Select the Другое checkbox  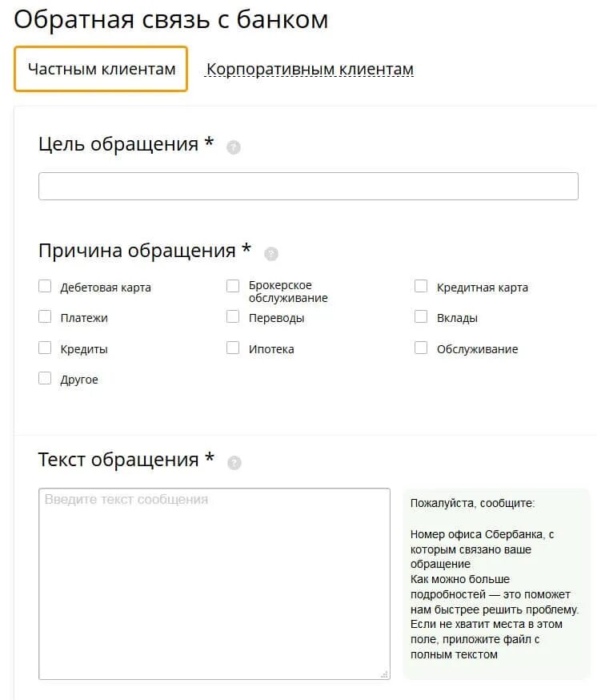pos(45,378)
